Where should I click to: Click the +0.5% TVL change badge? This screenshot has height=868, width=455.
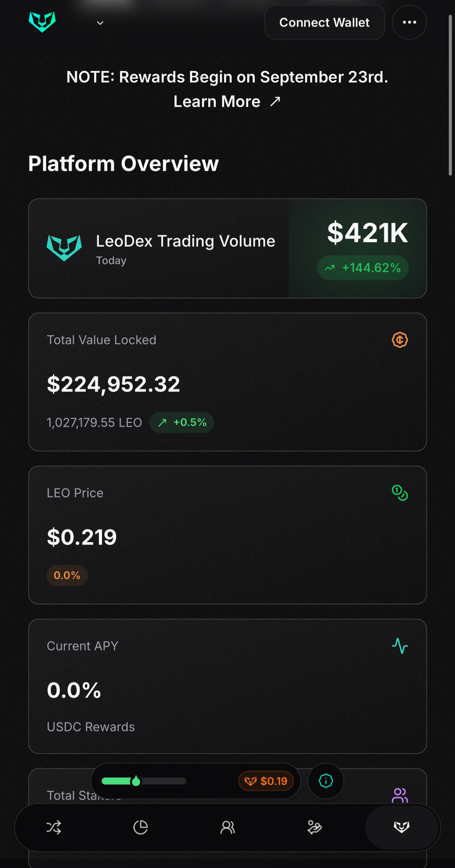[182, 423]
